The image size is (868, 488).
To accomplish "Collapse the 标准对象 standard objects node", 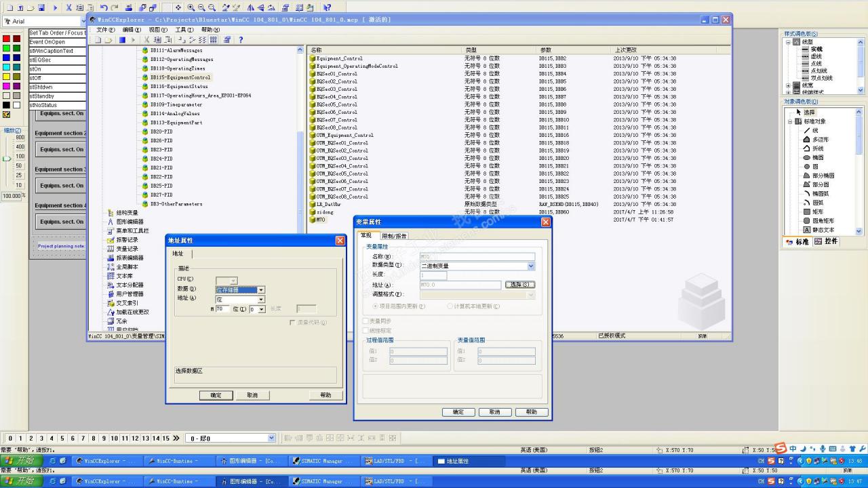I will pos(790,121).
